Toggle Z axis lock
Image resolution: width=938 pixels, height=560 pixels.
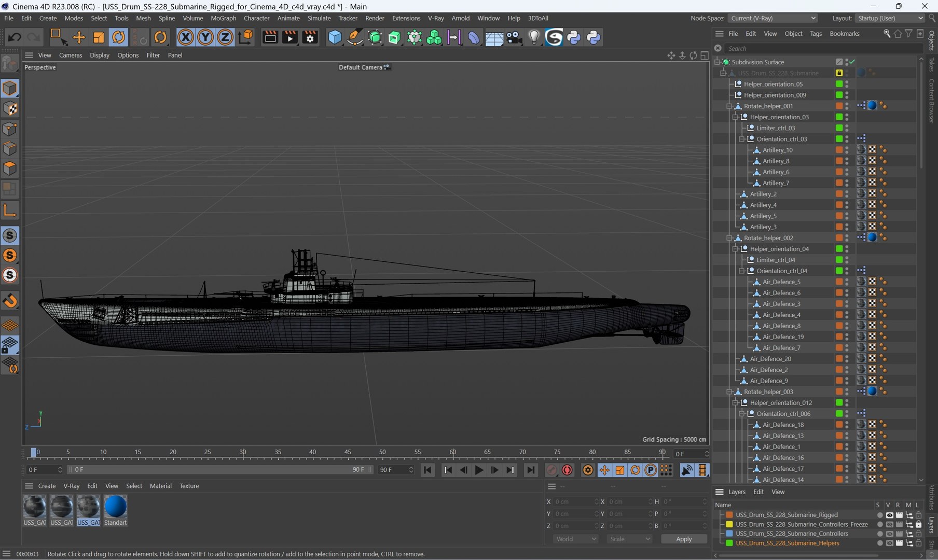[x=225, y=37]
